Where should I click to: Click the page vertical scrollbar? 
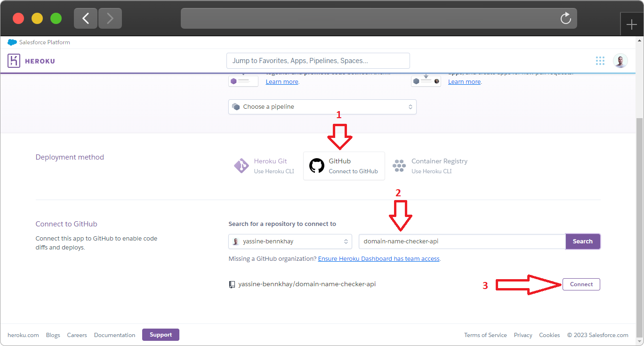tap(639, 228)
